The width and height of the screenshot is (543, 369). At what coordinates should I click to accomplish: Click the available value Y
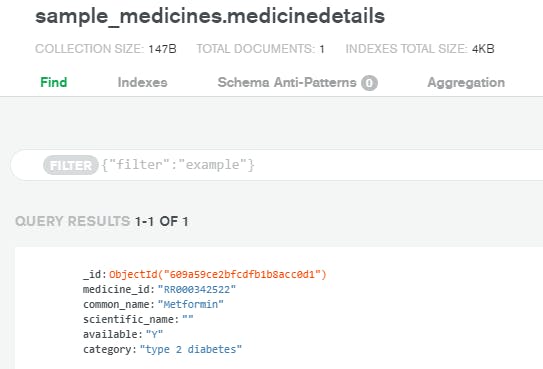click(x=154, y=334)
